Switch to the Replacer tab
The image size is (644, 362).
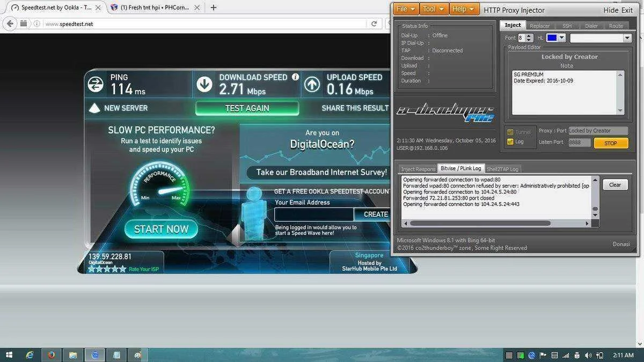[x=539, y=26]
